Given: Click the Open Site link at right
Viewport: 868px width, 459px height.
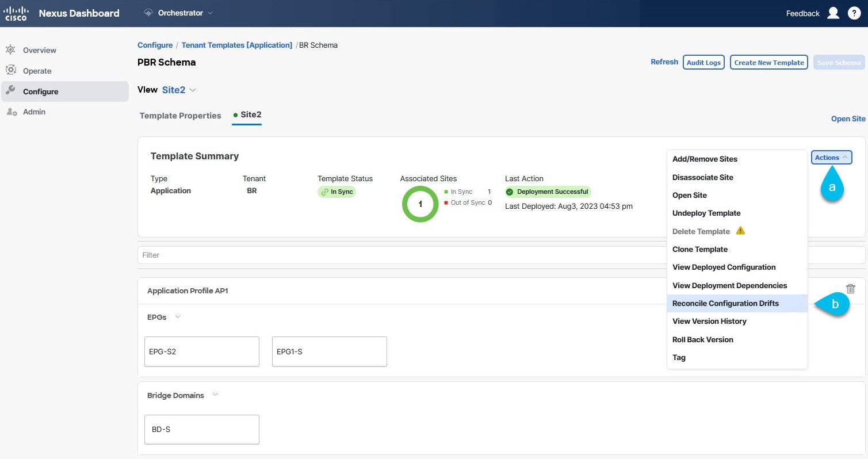Looking at the screenshot, I should point(848,118).
